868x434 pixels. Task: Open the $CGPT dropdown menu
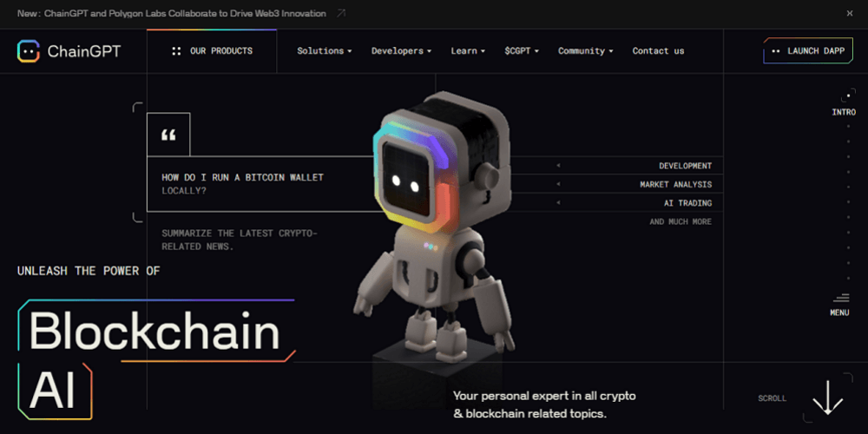522,51
